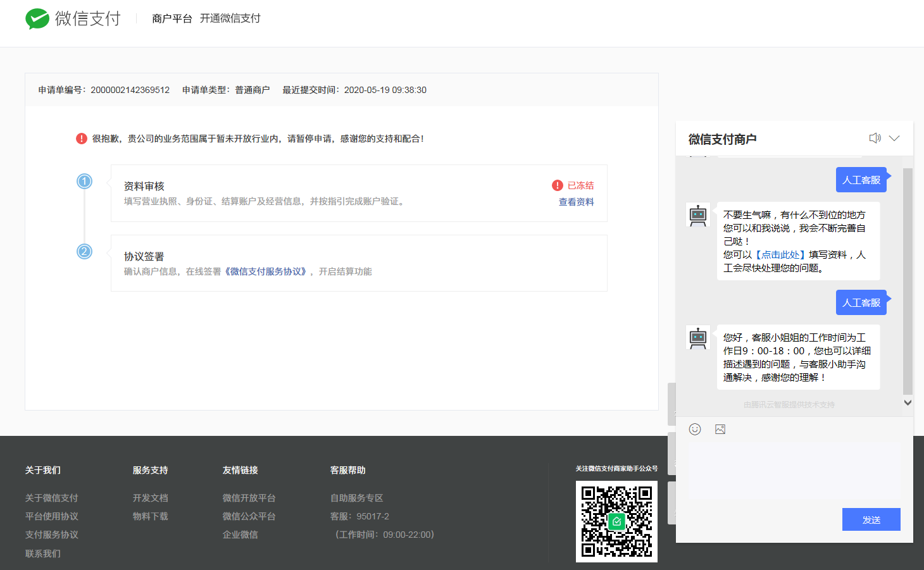Mute chat sound with speaker icon
Image resolution: width=924 pixels, height=570 pixels.
[x=875, y=138]
